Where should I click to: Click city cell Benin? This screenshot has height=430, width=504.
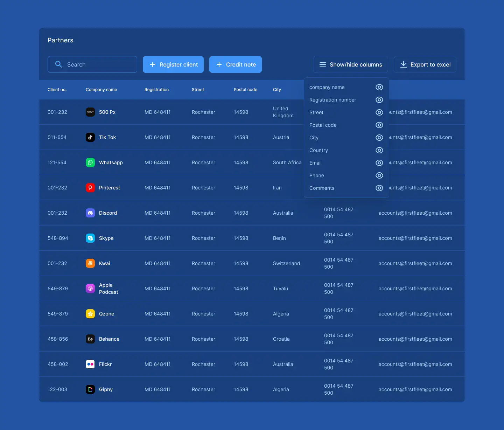pos(279,238)
